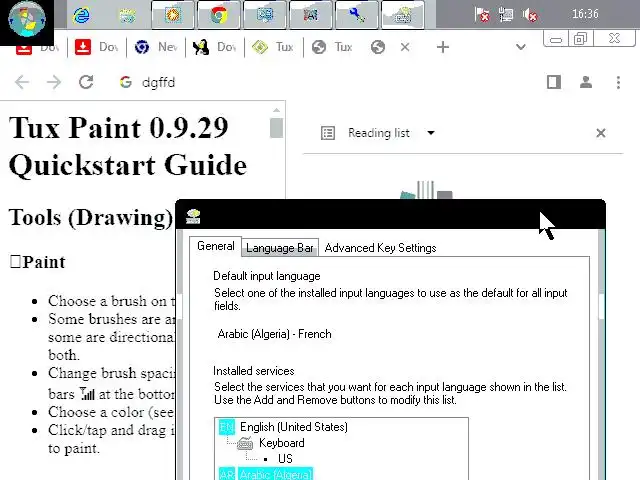
Task: Click the Paint subheading
Action: (x=44, y=262)
